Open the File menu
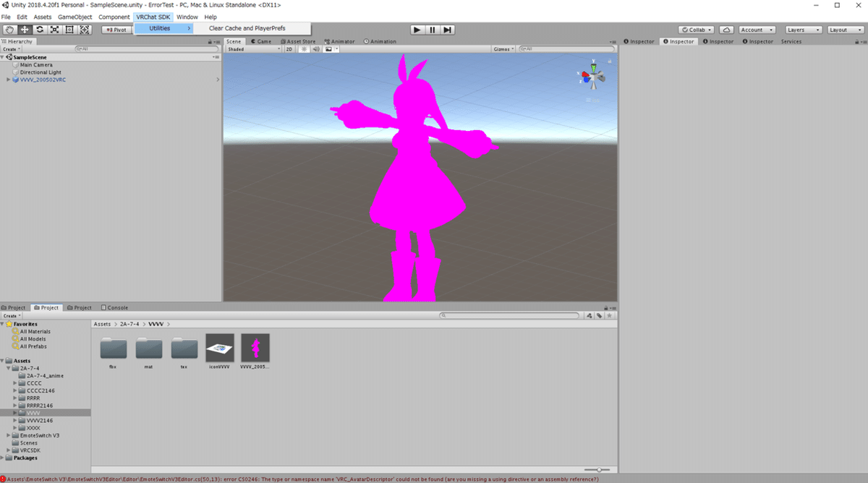868x483 pixels. [6, 17]
